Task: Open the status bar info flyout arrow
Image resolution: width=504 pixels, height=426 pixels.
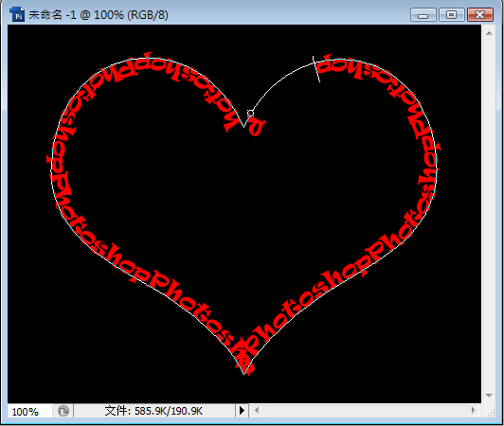Action: [x=242, y=410]
